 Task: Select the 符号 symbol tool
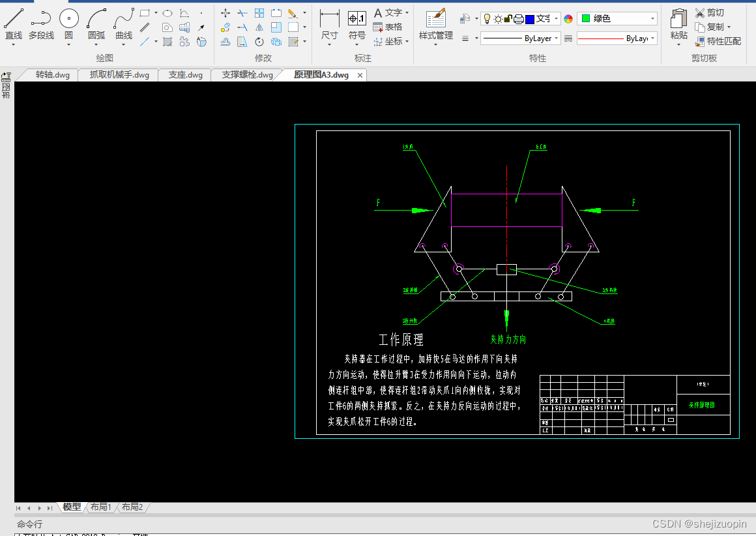coord(356,25)
